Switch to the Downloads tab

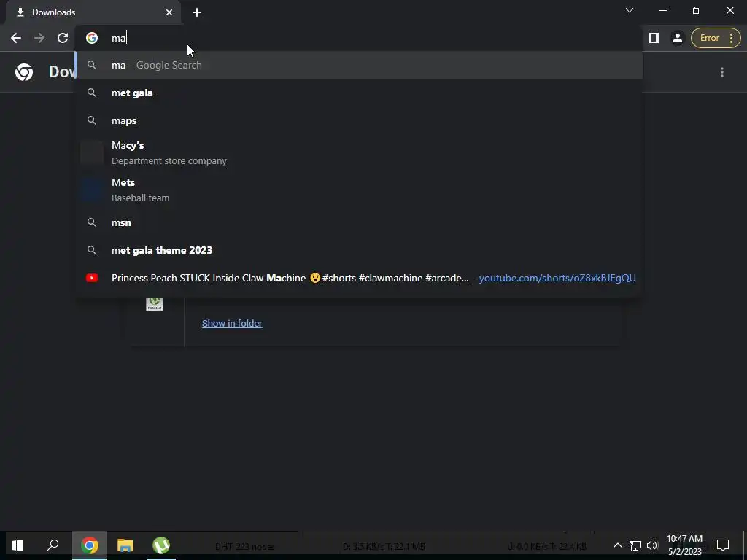click(93, 12)
